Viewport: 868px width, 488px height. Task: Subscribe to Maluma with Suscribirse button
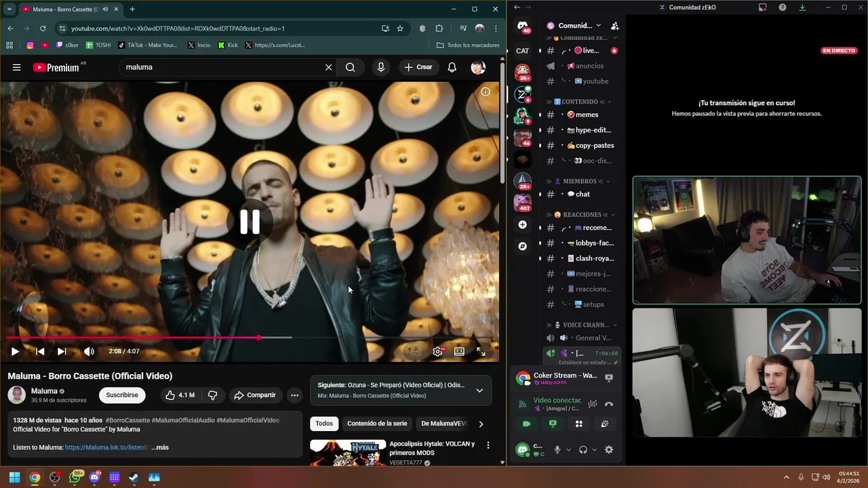[x=122, y=395]
